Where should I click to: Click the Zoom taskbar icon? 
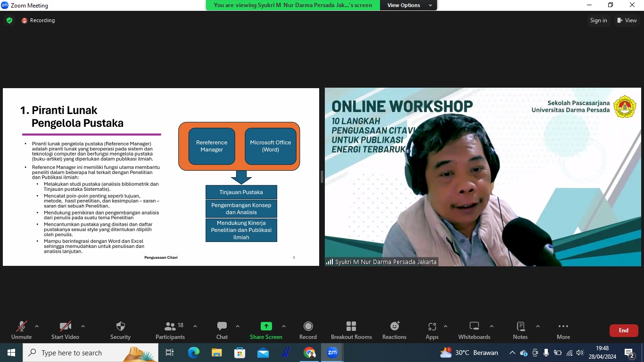pos(332,353)
